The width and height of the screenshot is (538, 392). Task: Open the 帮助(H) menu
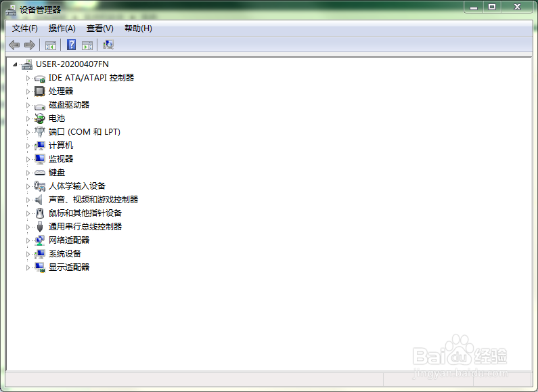[x=138, y=28]
